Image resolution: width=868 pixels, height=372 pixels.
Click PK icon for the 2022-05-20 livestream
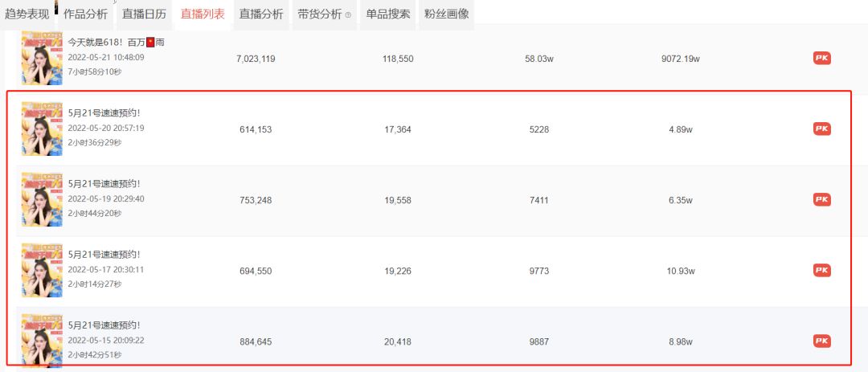821,129
